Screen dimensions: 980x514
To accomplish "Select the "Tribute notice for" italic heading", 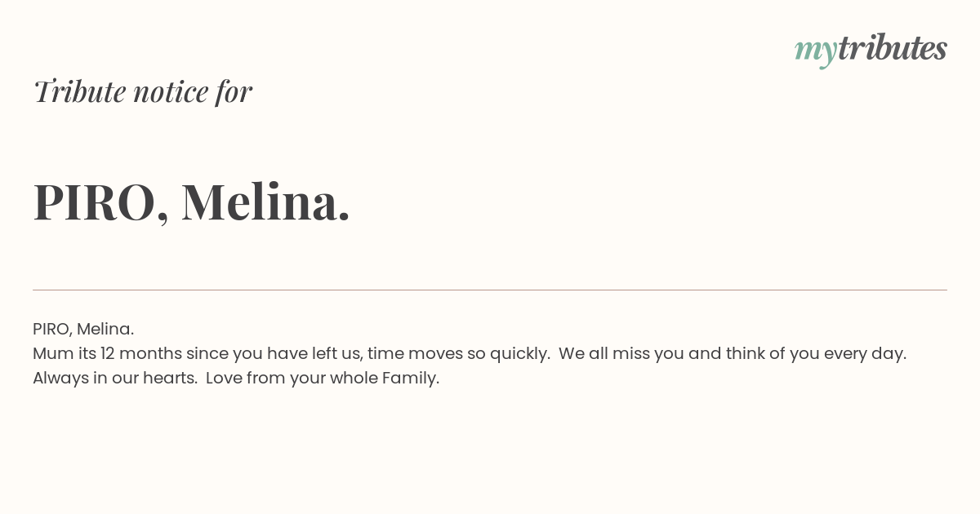I will 143,91.
